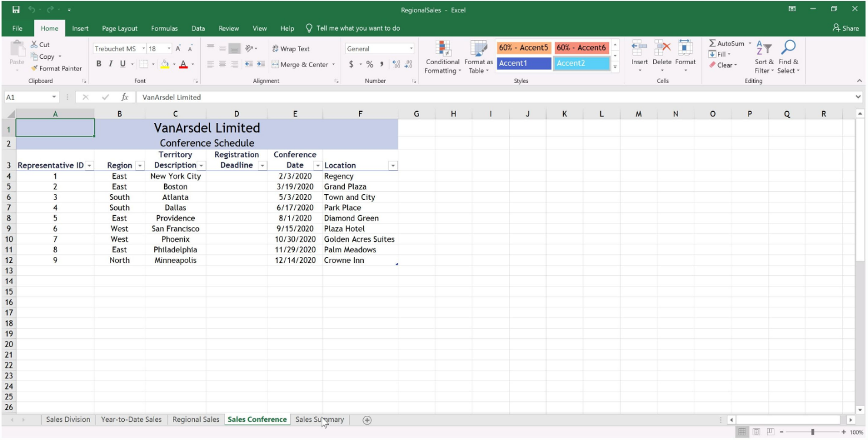The width and height of the screenshot is (868, 440).
Task: Click the AutoSum sigma icon
Action: [x=712, y=44]
